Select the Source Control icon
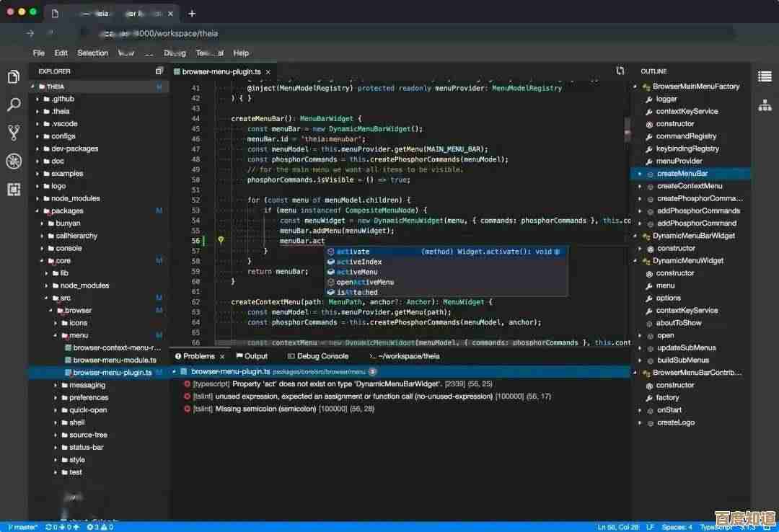 pyautogui.click(x=14, y=132)
